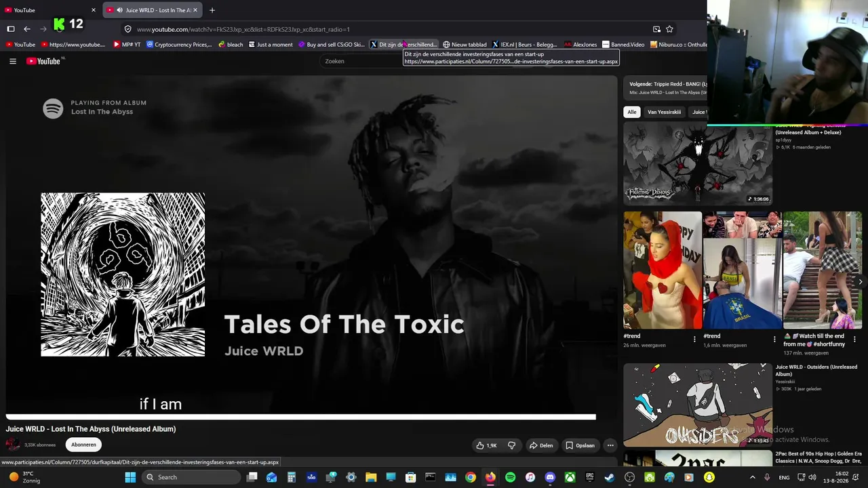This screenshot has height=488, width=868.
Task: Open the more actions menu below video
Action: click(610, 445)
